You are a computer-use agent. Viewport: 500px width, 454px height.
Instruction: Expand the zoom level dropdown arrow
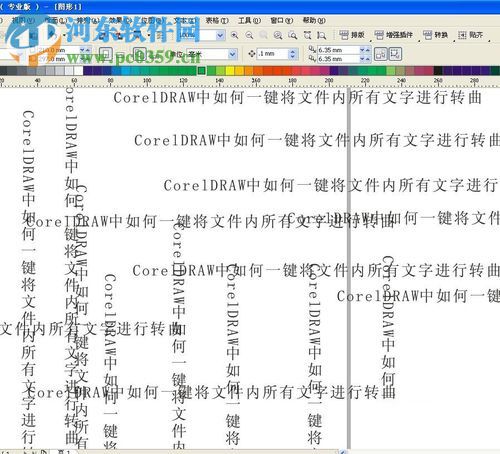[x=220, y=35]
